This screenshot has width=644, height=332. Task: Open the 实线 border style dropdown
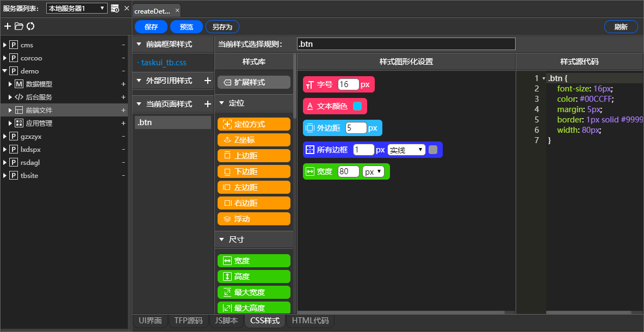pyautogui.click(x=406, y=150)
